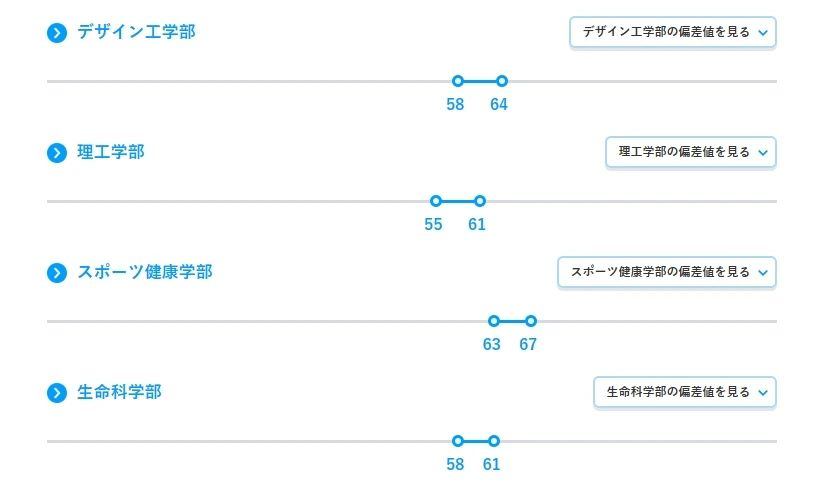Click the arrow icon beside 生命科学部

click(x=57, y=392)
